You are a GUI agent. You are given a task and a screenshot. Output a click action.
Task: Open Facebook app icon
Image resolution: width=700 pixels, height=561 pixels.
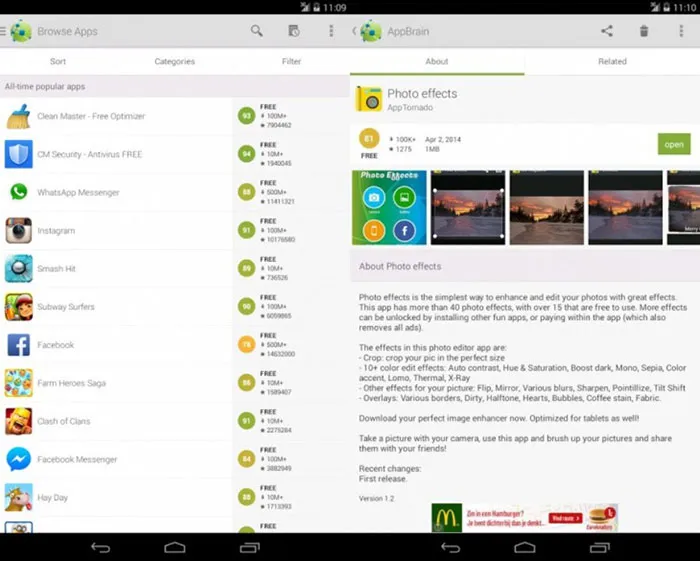pyautogui.click(x=18, y=345)
